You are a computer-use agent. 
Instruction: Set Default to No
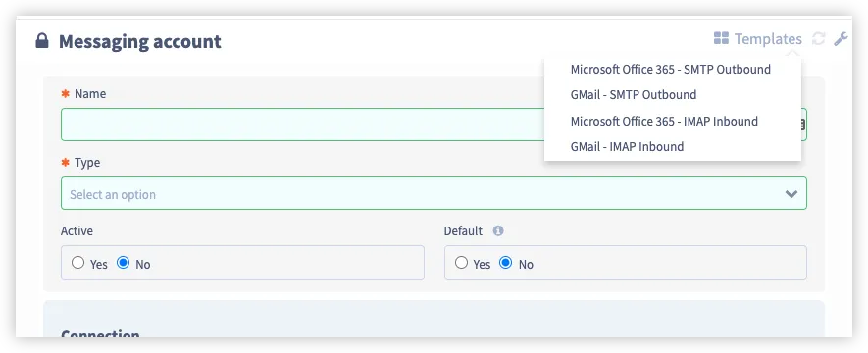tap(505, 263)
